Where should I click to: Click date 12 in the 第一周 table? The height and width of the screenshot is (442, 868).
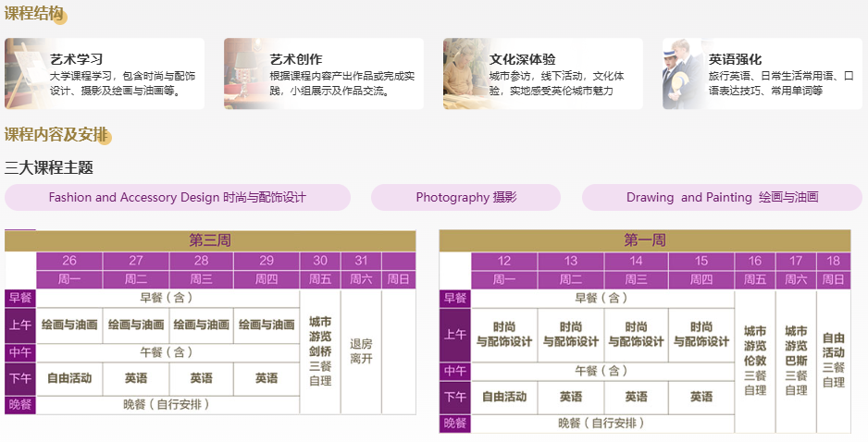pyautogui.click(x=504, y=261)
